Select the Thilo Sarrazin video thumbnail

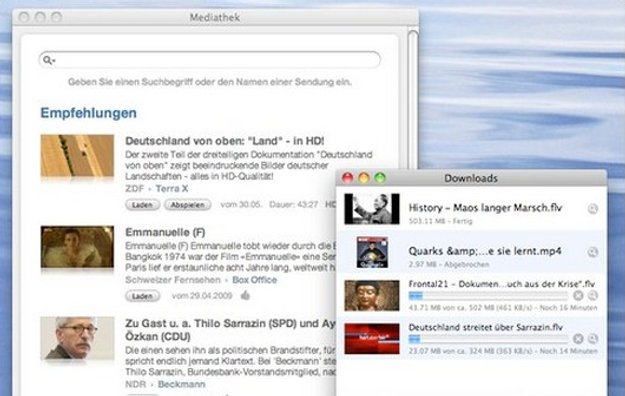(x=77, y=338)
